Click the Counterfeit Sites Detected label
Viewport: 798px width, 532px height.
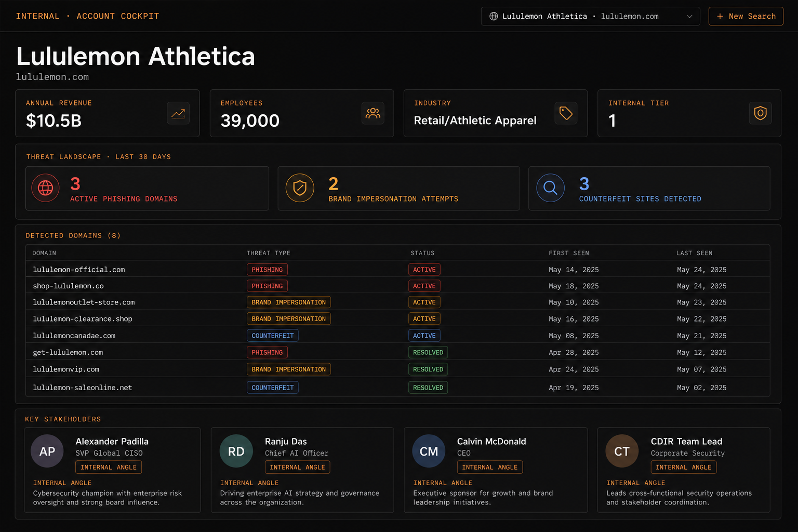coord(640,199)
